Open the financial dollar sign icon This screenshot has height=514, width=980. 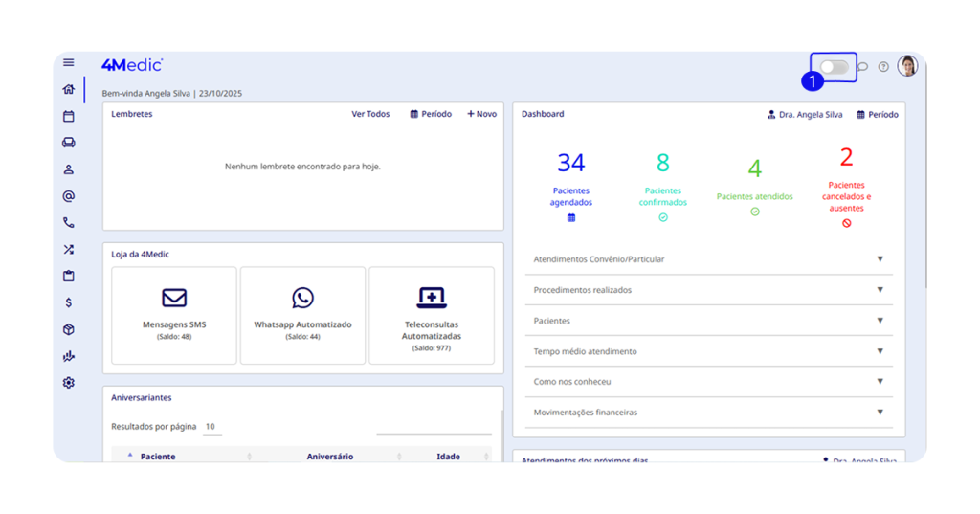[x=68, y=302]
